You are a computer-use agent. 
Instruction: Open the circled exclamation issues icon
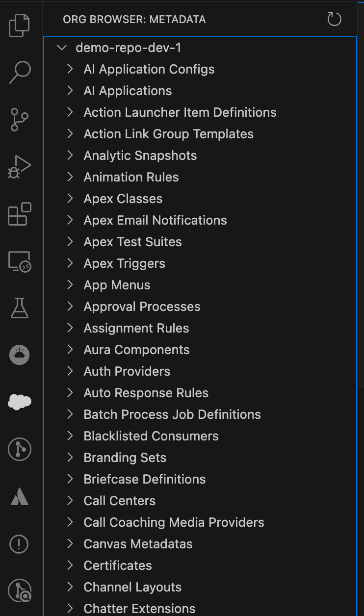[x=20, y=543]
